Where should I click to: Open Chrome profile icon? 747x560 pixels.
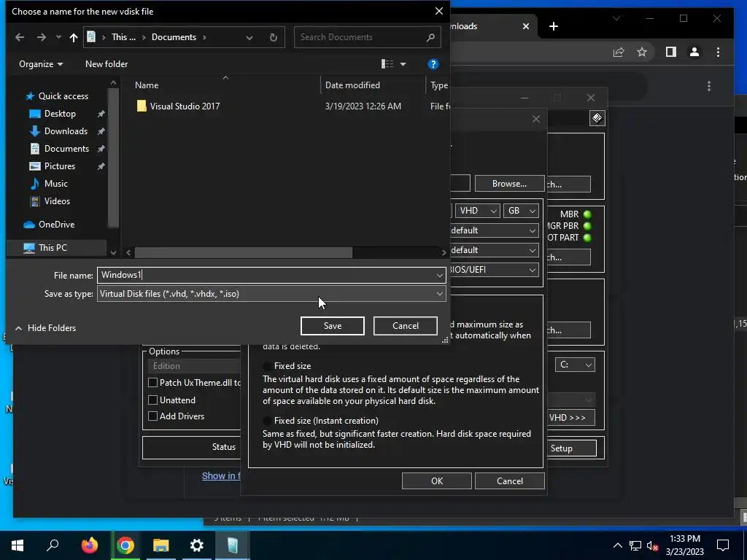click(x=694, y=52)
